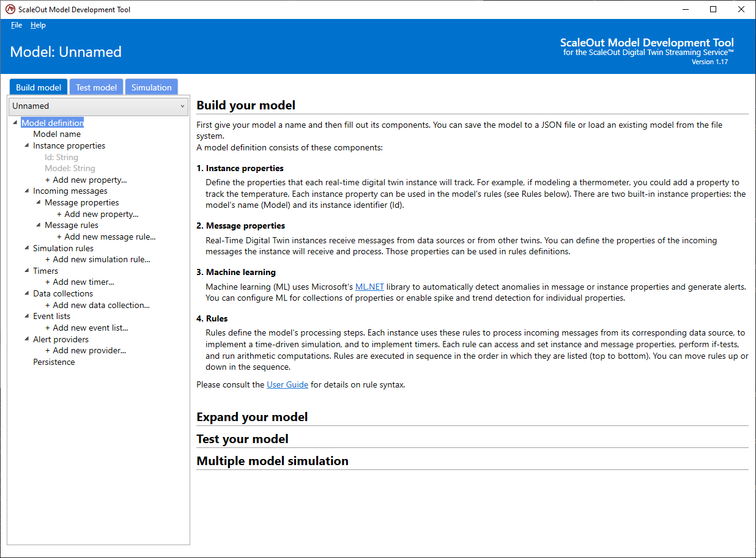The image size is (756, 558).
Task: Select Data collections tree item
Action: [x=63, y=293]
